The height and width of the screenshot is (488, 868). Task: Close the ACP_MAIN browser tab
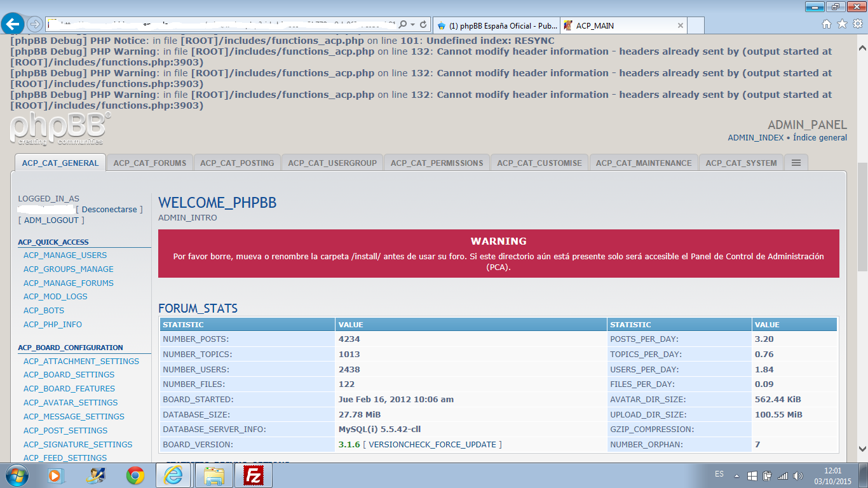[x=681, y=25]
